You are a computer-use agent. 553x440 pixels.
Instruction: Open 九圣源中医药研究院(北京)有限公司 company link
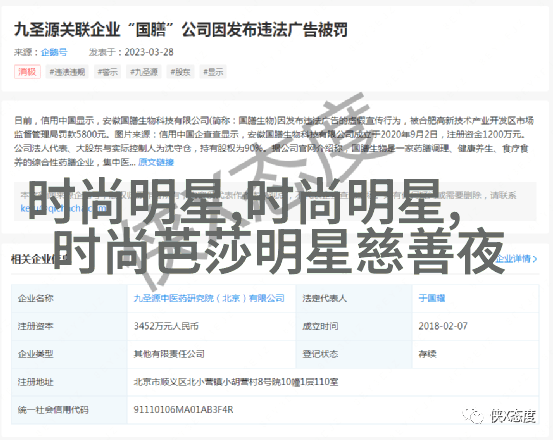tap(209, 298)
